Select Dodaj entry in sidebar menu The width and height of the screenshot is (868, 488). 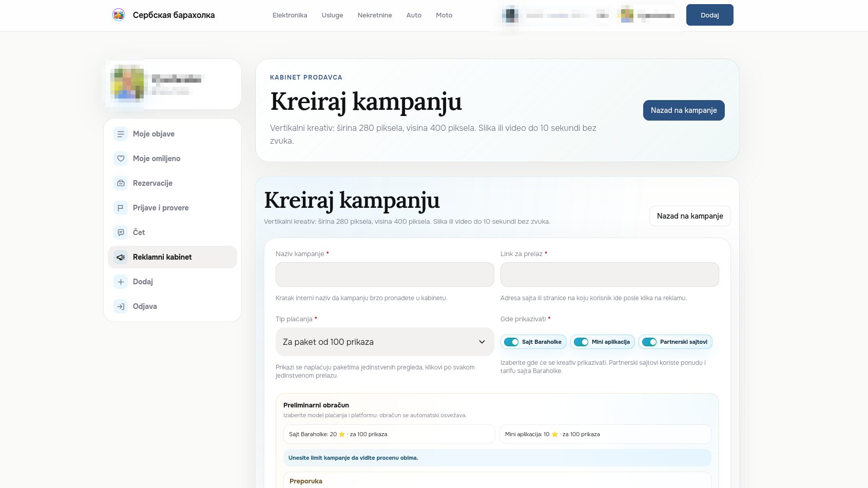[172, 282]
